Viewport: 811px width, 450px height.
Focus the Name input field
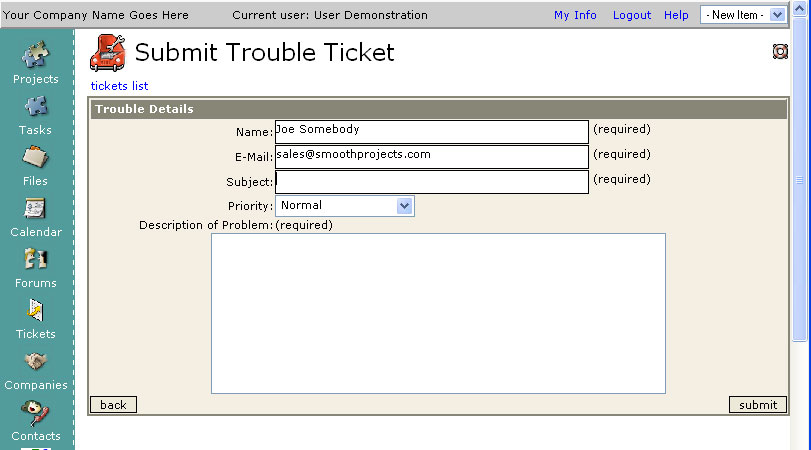(x=432, y=132)
